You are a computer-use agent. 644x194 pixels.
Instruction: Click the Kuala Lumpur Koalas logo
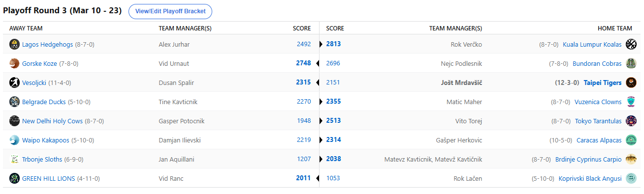point(631,44)
